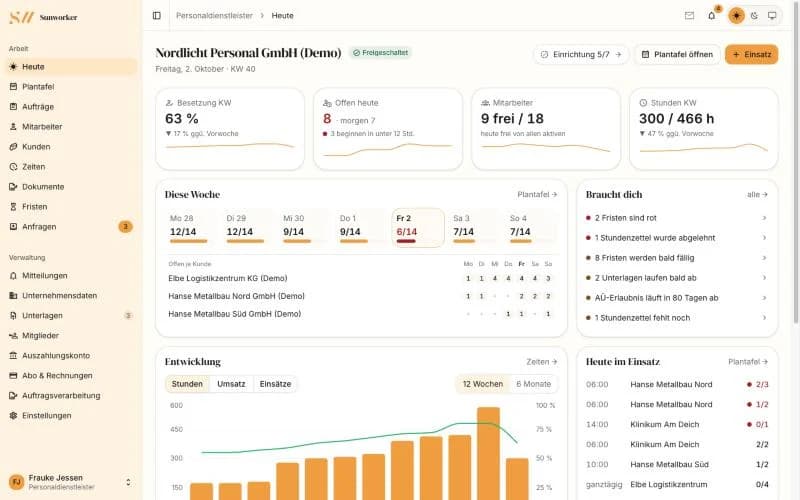Viewport: 800px width, 500px height.
Task: Expand the Frauke Jessen account switcher
Action: point(128,482)
